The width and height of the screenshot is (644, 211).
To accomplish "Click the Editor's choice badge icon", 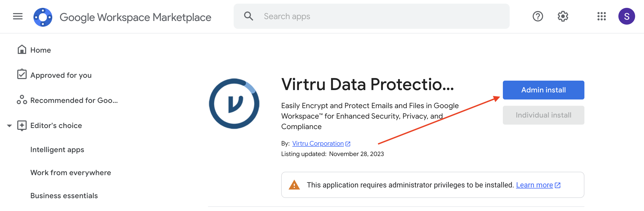I will coord(22,125).
